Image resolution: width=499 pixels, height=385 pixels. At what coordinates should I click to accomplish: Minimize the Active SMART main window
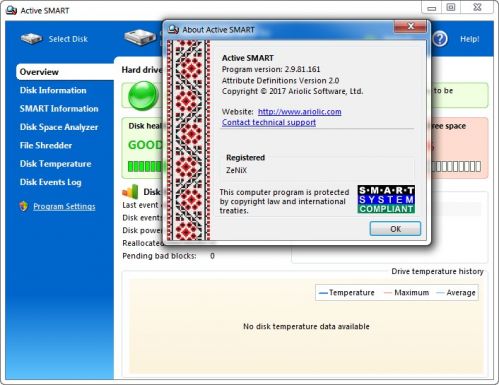click(x=432, y=7)
